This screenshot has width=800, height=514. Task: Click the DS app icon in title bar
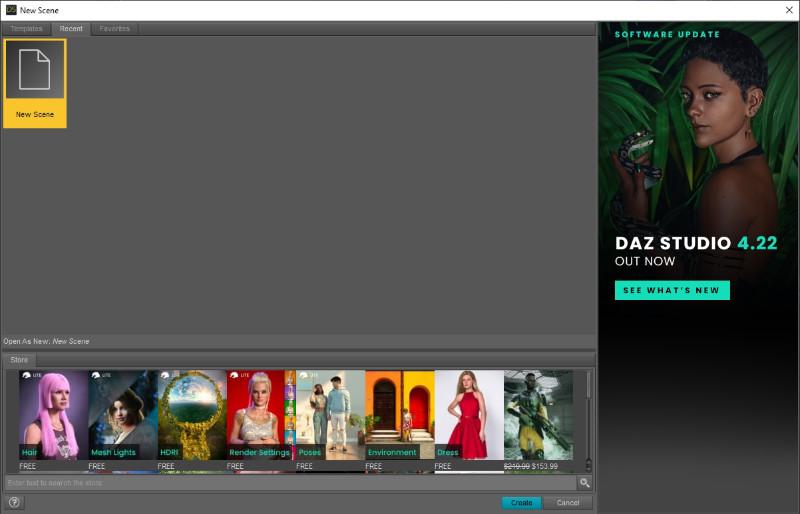(x=11, y=10)
